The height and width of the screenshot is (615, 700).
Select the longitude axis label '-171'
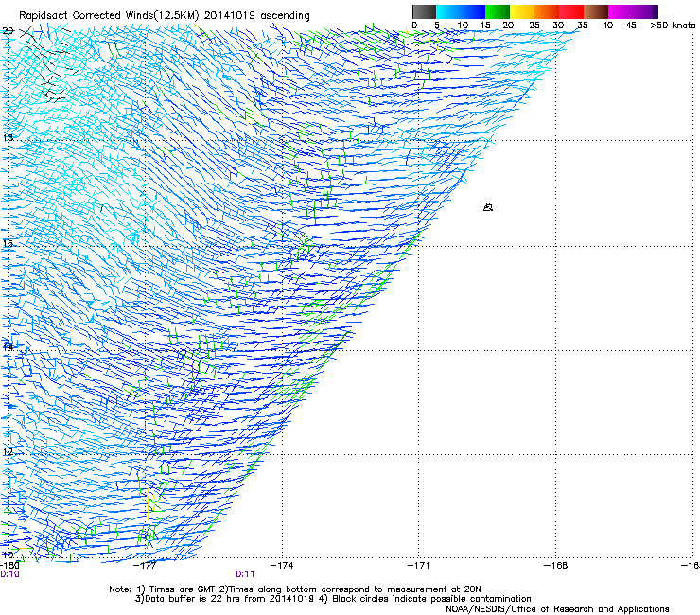click(419, 566)
